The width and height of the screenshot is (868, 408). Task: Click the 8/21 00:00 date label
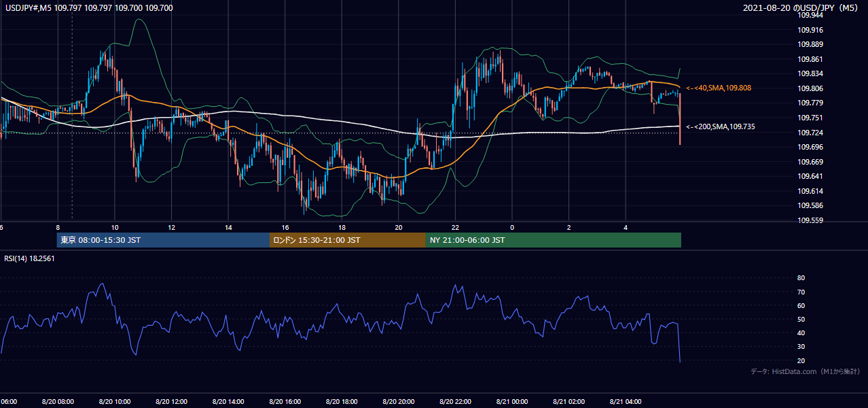512,402
